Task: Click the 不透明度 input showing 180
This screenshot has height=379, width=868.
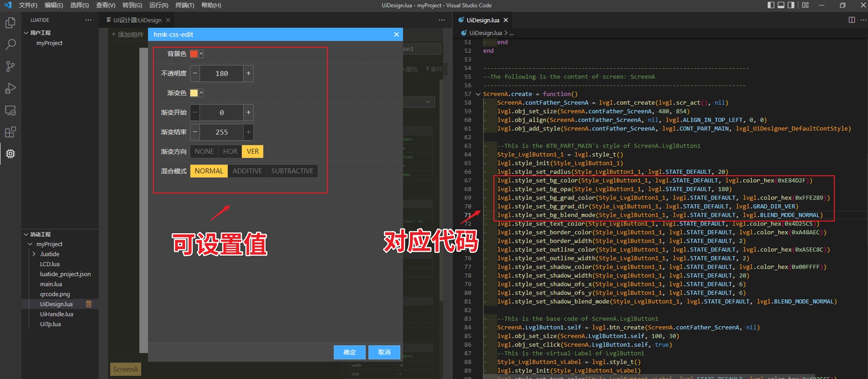Action: coord(222,73)
